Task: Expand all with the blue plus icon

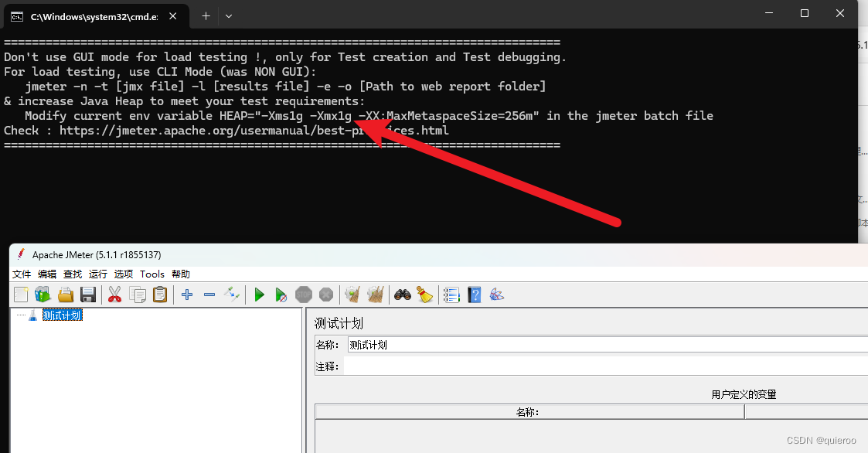Action: pos(187,295)
